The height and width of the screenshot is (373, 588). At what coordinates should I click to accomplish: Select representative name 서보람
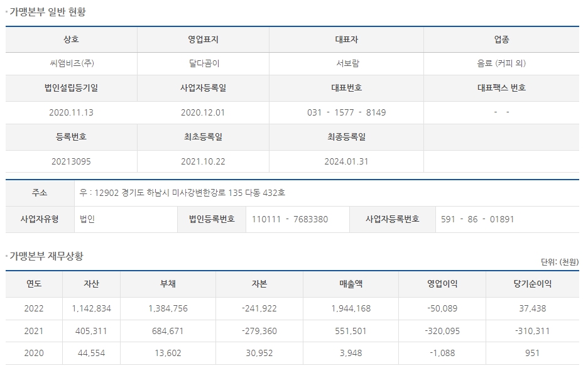click(x=347, y=63)
